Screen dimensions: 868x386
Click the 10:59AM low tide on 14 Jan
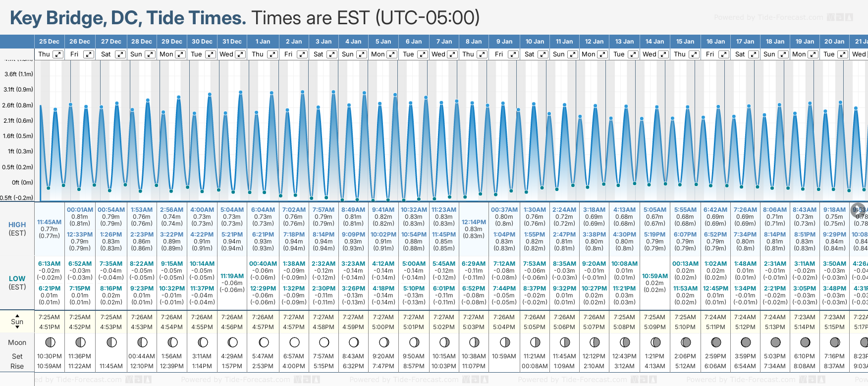[655, 276]
